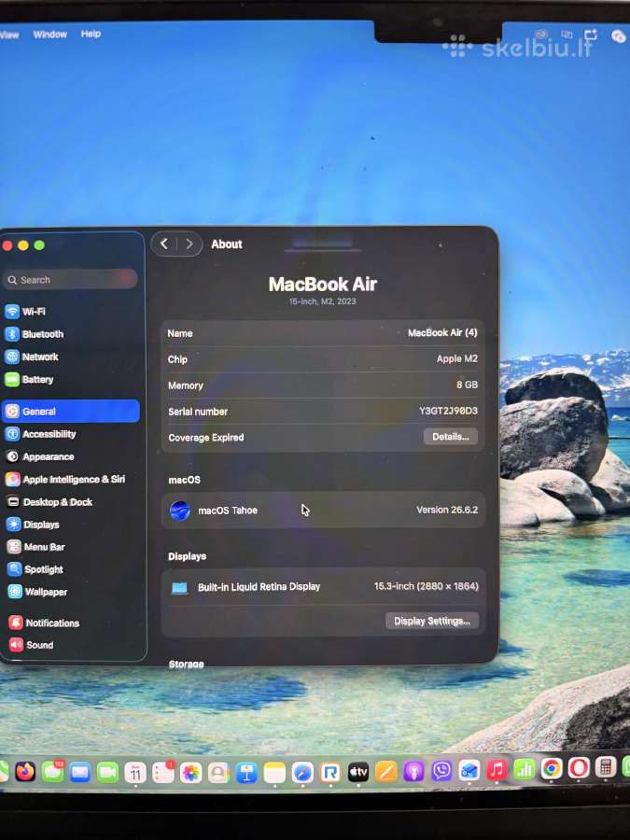Launch FaceTime from the Dock
Image resolution: width=630 pixels, height=840 pixels.
(107, 773)
